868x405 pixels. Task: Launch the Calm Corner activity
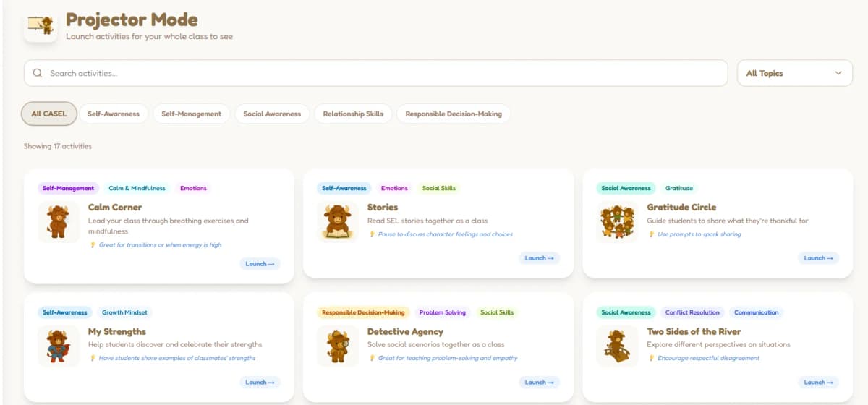pos(260,264)
